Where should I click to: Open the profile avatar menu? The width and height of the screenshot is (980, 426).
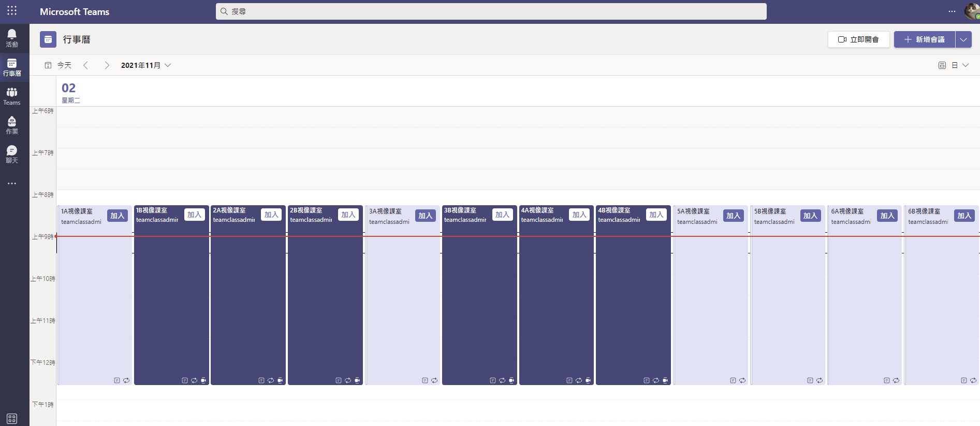click(972, 11)
